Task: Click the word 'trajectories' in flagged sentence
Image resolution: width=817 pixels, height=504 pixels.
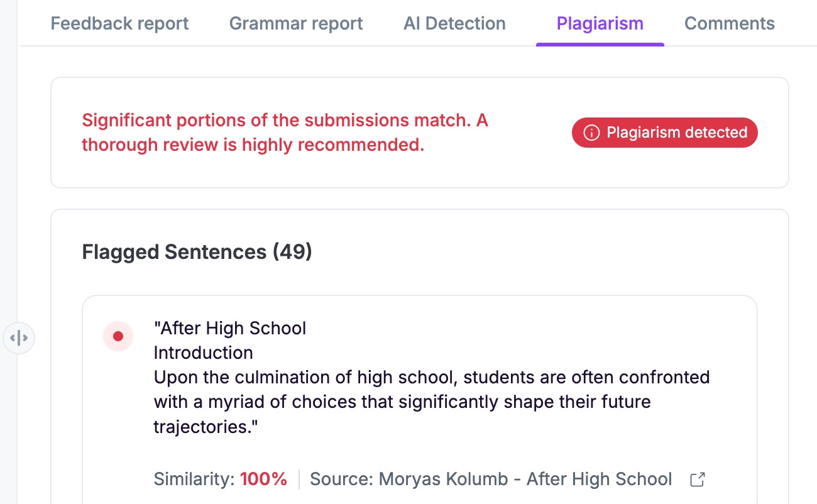Action: click(x=202, y=427)
